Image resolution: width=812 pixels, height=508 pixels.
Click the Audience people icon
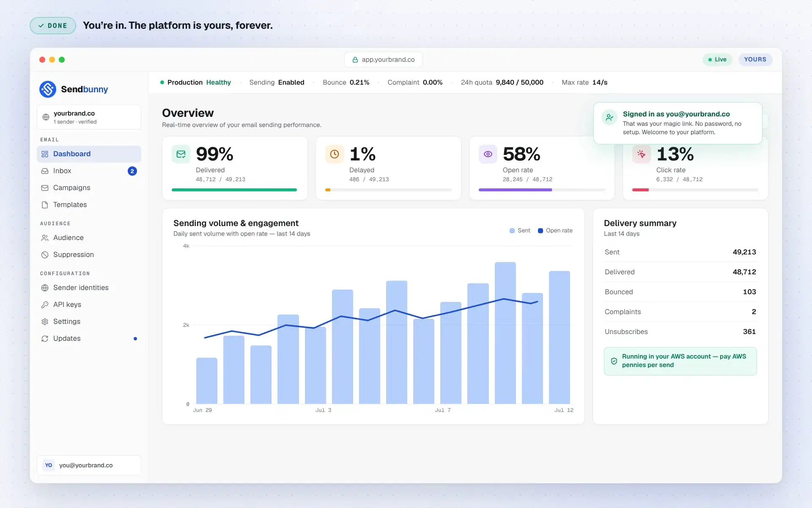point(45,238)
